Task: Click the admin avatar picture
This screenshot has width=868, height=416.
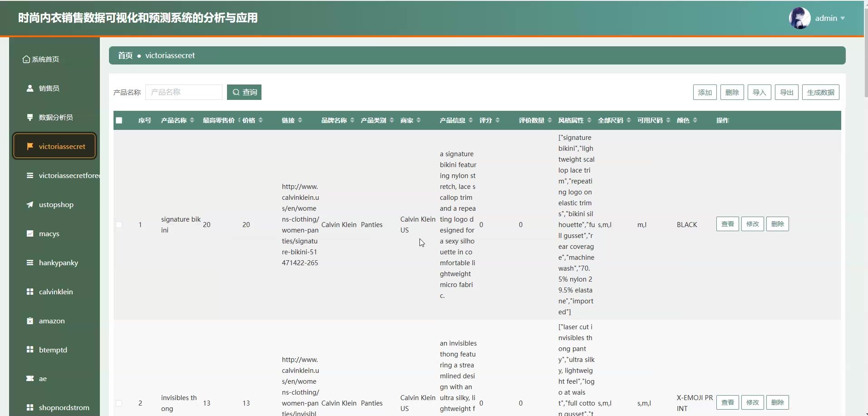Action: point(799,18)
